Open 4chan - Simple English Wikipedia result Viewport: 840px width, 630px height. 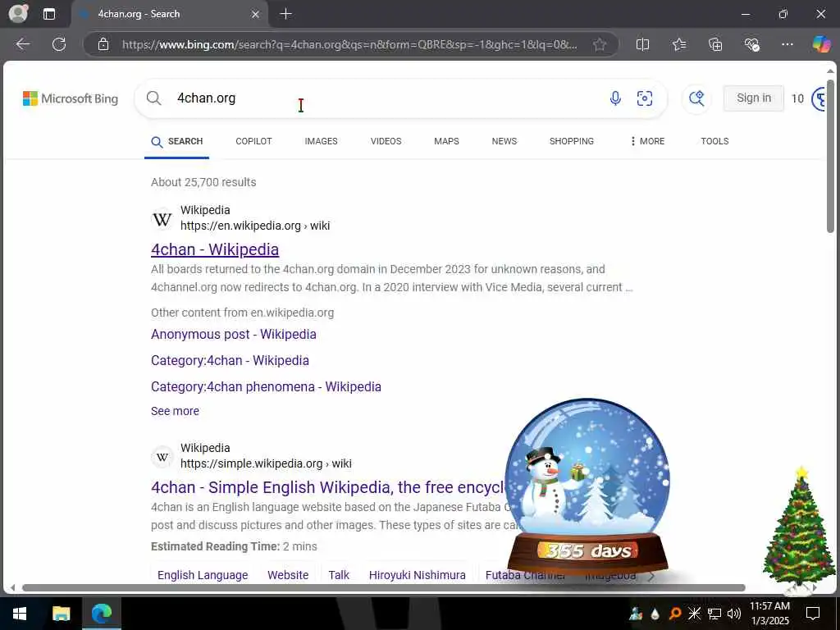328,487
